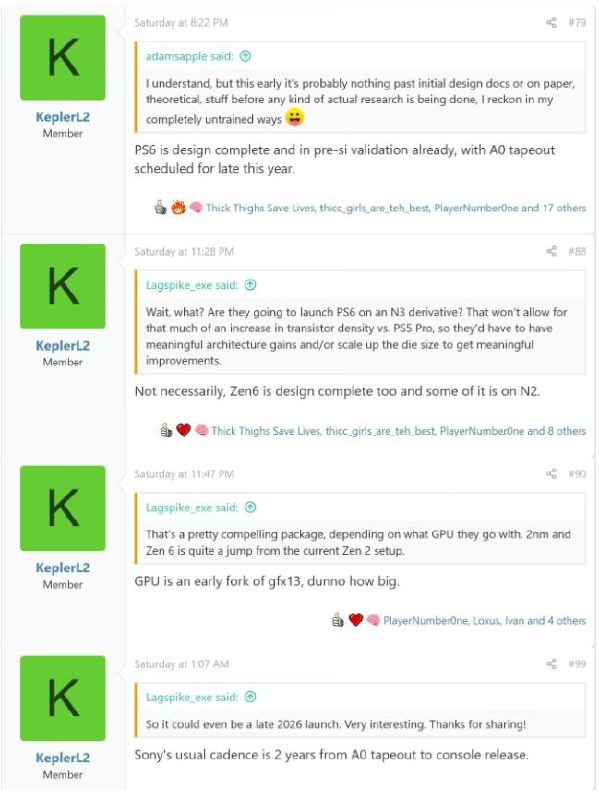Open KeplerL2 profile name on first post
599x800 pixels.
pos(62,117)
